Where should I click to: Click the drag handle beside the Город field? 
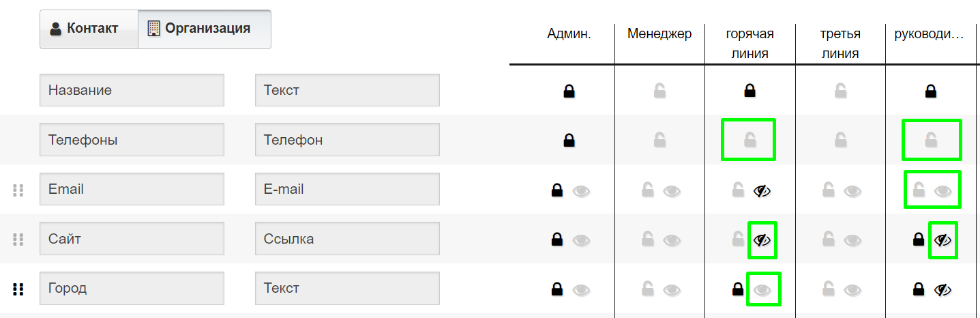[18, 289]
